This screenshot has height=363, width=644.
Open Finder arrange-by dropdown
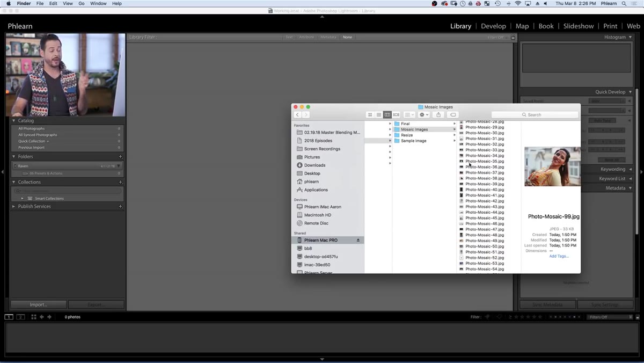[x=409, y=115]
